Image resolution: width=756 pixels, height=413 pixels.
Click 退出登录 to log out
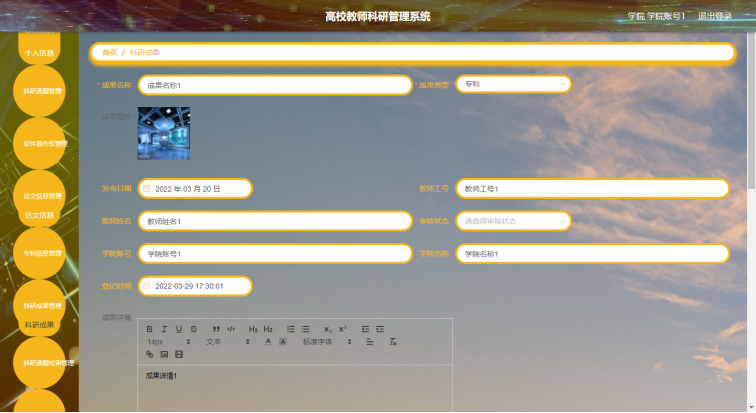715,16
